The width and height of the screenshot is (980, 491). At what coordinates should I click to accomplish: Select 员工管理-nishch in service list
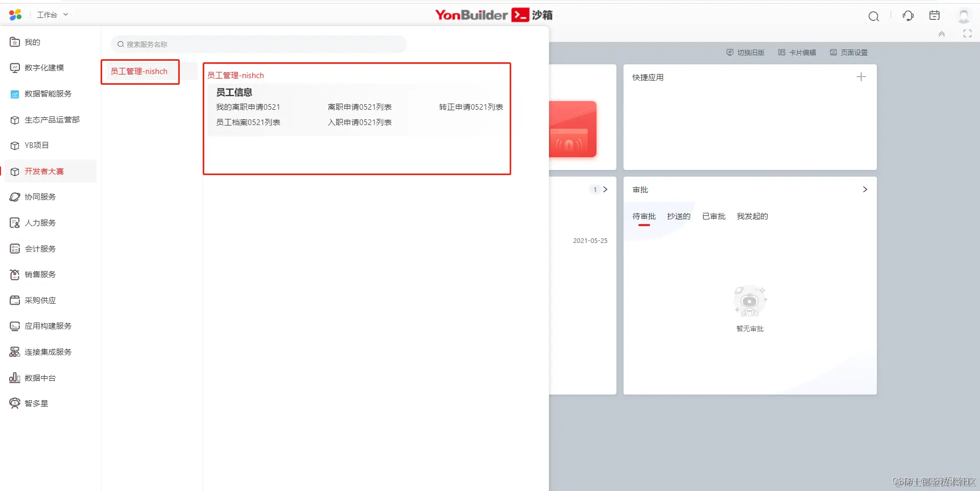140,71
